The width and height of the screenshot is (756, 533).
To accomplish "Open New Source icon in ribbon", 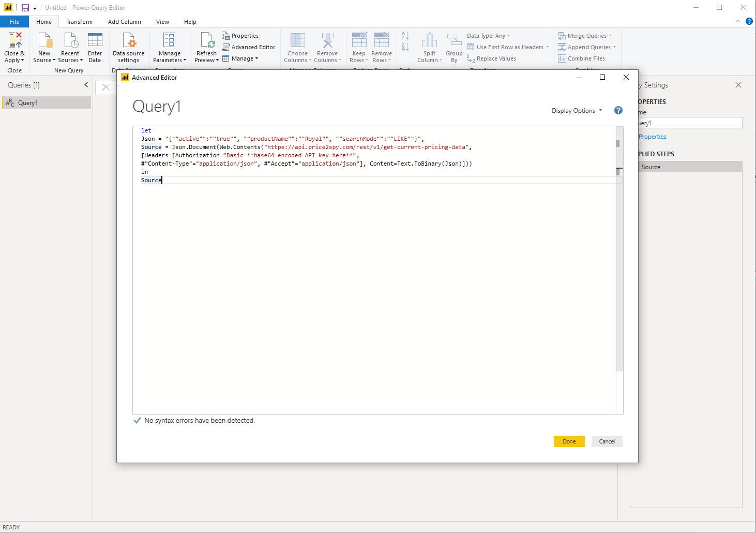I will pyautogui.click(x=45, y=40).
